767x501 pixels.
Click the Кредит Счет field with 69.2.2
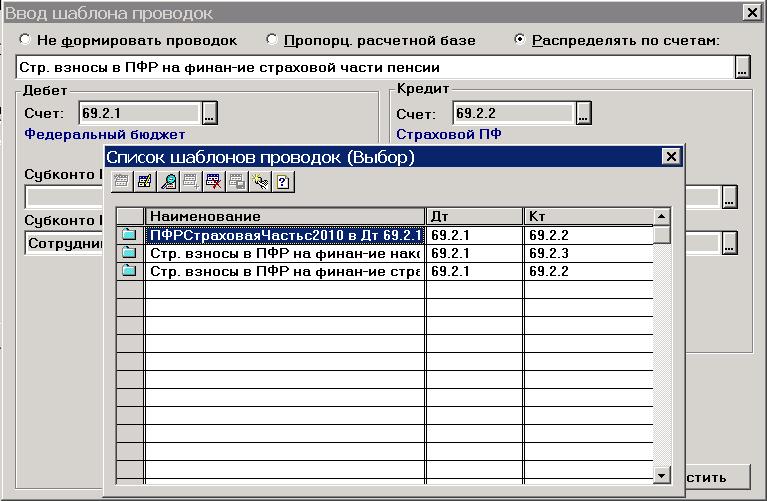click(514, 113)
